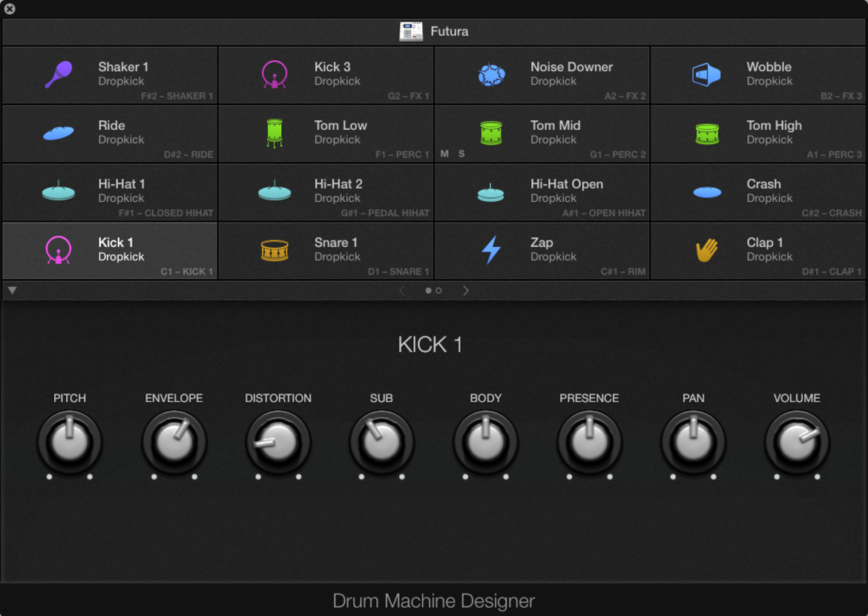Click the PRESENCE knob
Image resolution: width=868 pixels, height=616 pixels.
pos(590,442)
